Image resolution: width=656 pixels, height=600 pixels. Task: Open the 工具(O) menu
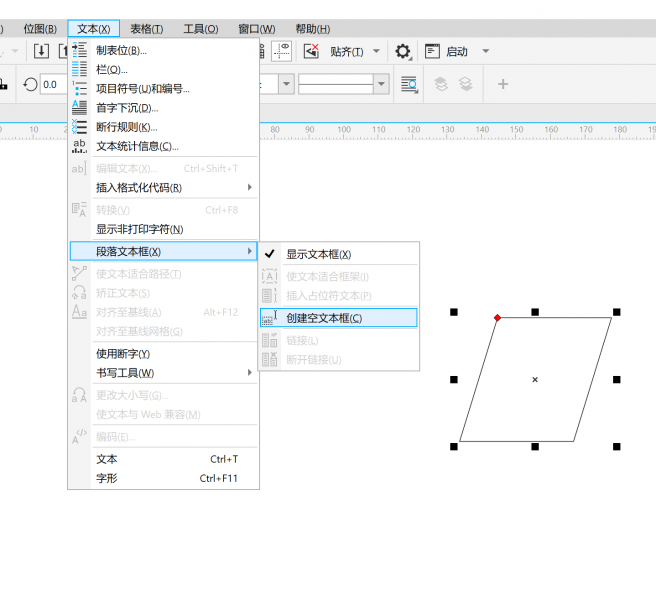pyautogui.click(x=201, y=28)
